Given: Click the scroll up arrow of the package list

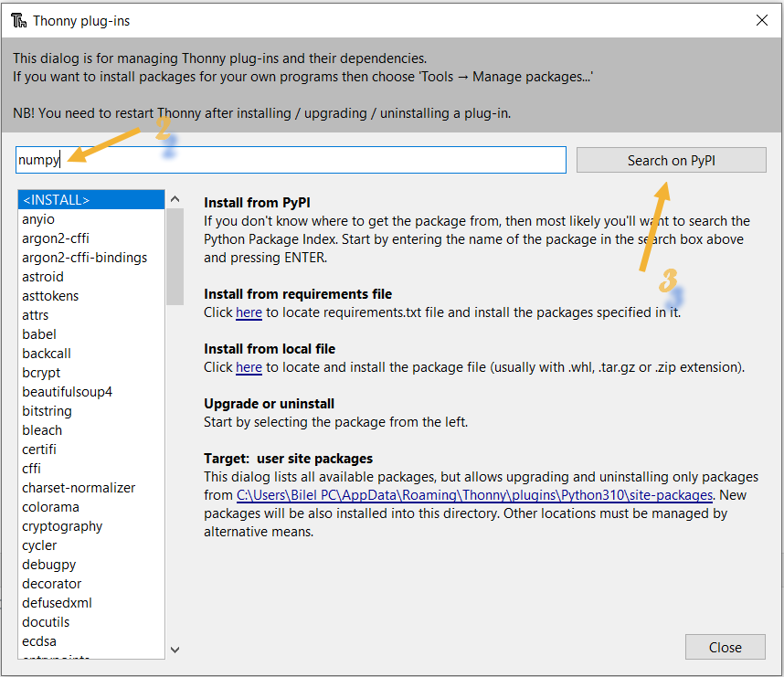Looking at the screenshot, I should point(175,199).
